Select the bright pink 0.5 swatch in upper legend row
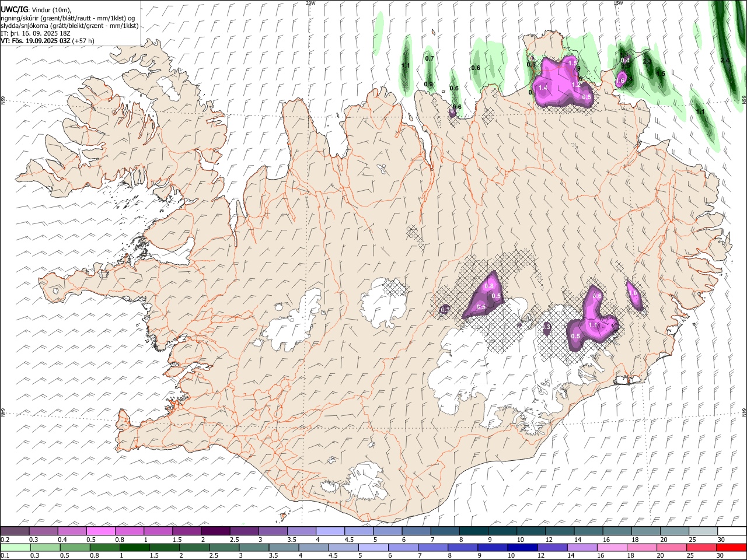This screenshot has width=747, height=560. click(x=101, y=531)
